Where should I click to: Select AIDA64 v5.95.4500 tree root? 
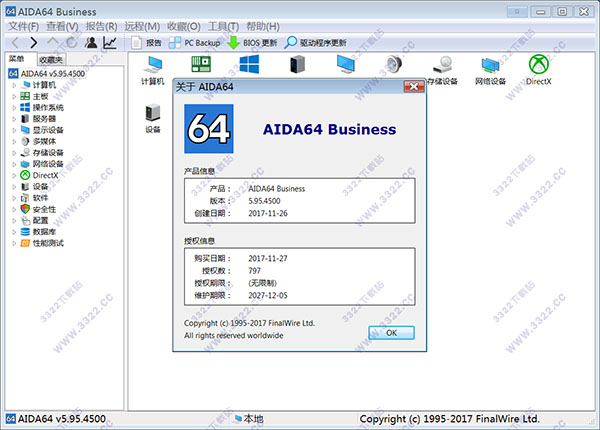tap(53, 73)
